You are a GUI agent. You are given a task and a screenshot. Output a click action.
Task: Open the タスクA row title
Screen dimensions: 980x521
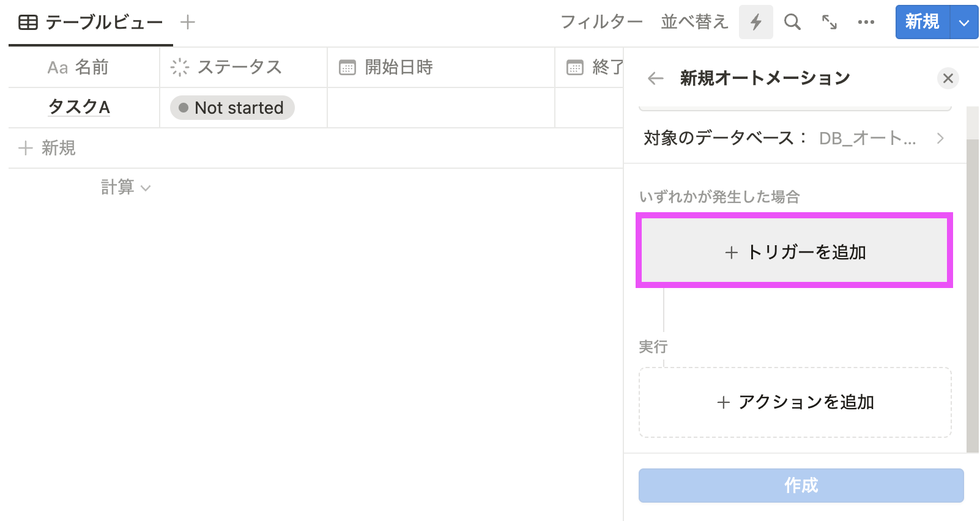79,107
